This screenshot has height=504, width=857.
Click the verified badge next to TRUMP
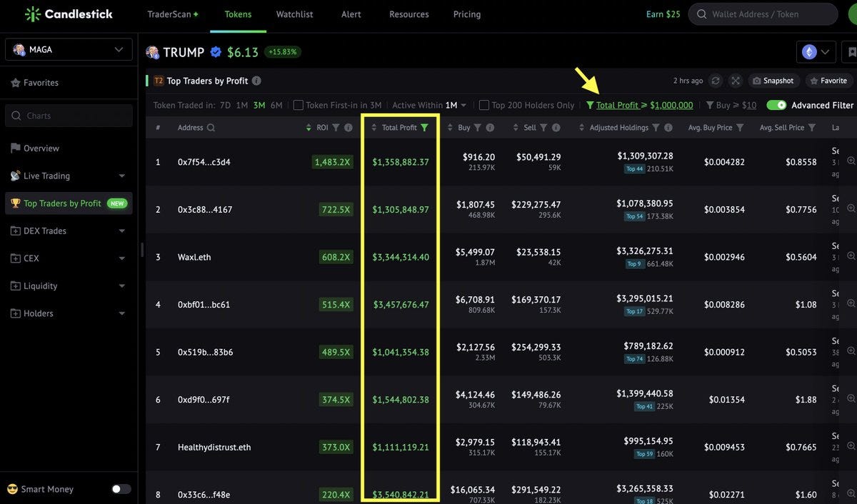point(216,52)
